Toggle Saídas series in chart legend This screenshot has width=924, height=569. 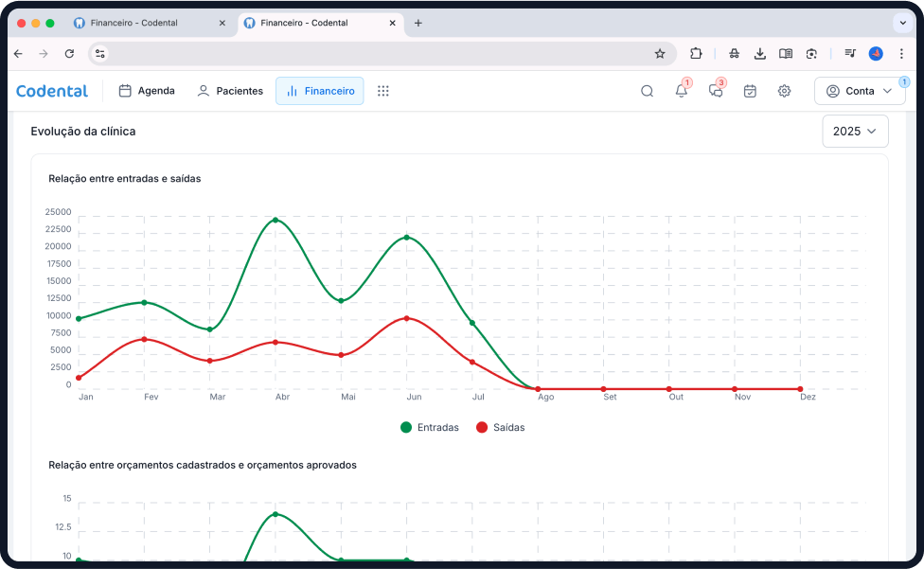point(500,427)
